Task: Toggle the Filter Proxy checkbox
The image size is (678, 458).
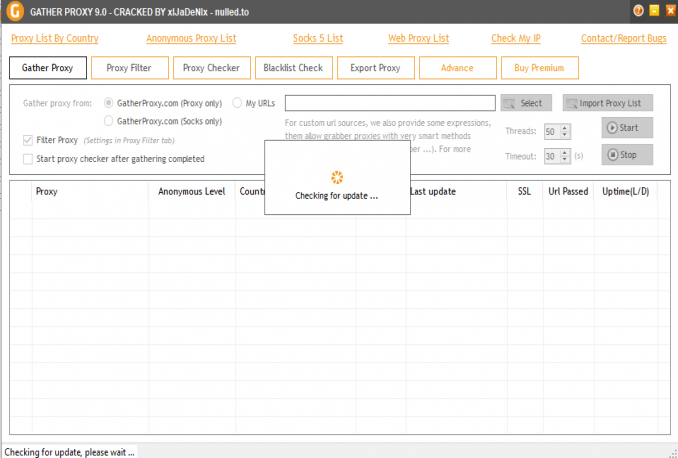Action: [28, 140]
